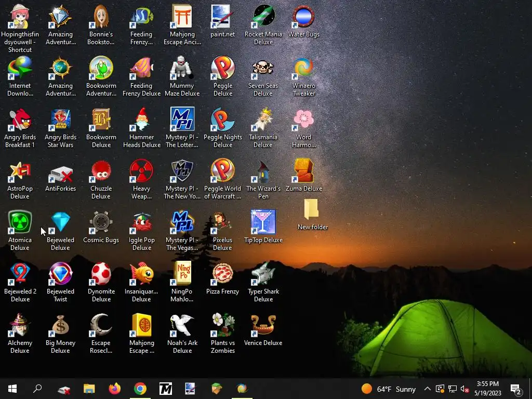Open the 64°F Sunny weather widget

click(389, 389)
